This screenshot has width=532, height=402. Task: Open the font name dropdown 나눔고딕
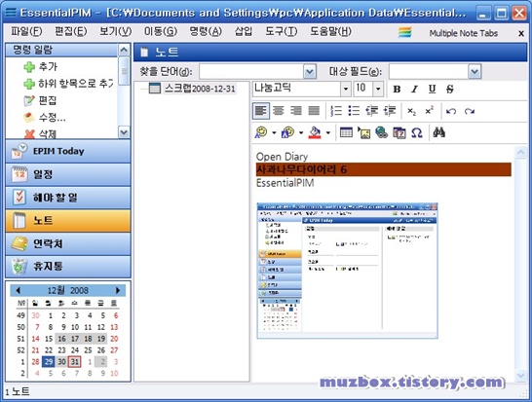pyautogui.click(x=345, y=90)
